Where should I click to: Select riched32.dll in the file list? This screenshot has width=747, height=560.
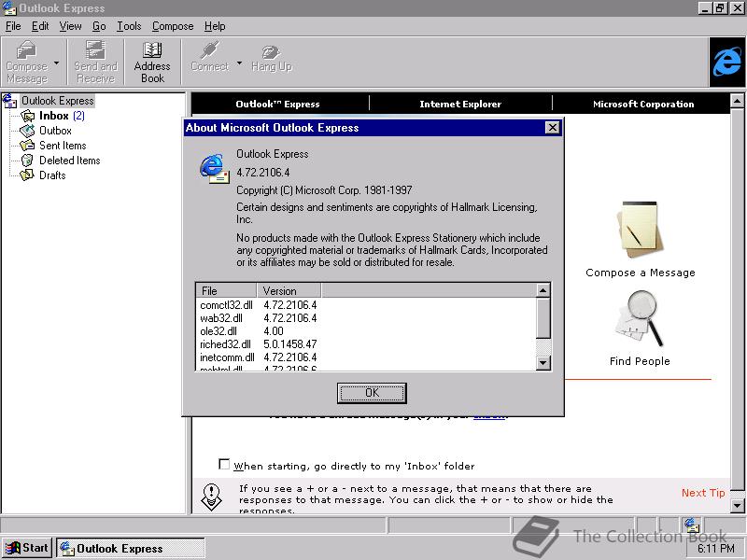click(x=225, y=343)
